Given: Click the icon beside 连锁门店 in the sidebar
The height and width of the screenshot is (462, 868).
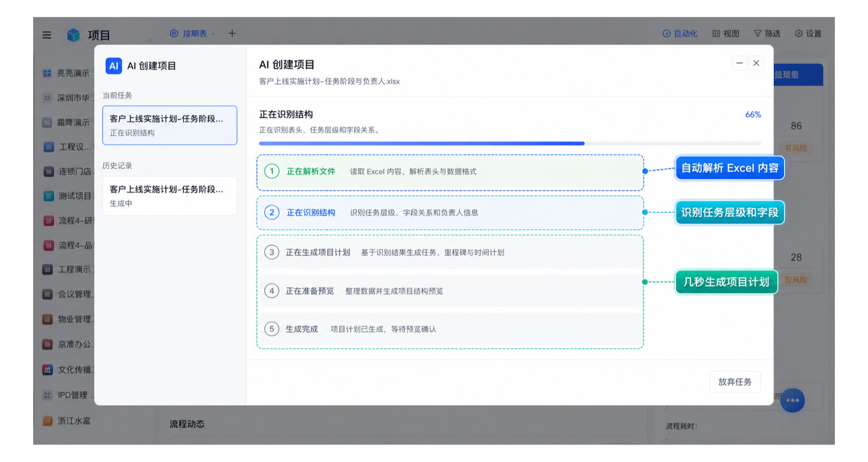Looking at the screenshot, I should click(x=49, y=171).
